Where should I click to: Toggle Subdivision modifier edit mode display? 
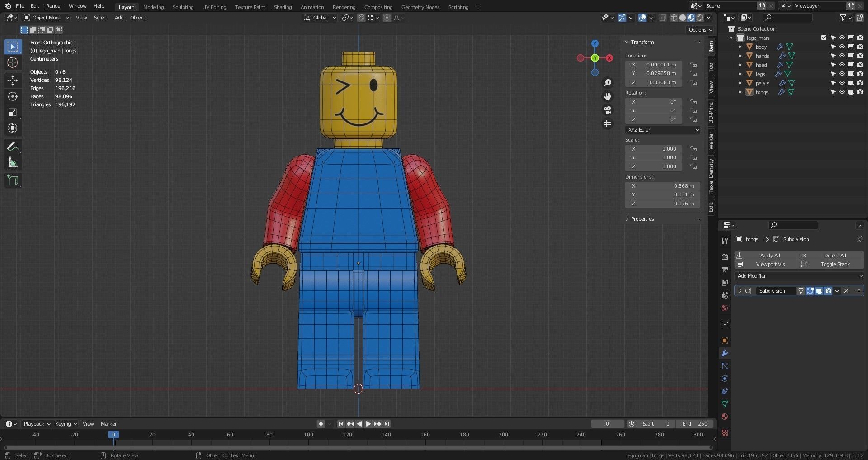coord(810,291)
